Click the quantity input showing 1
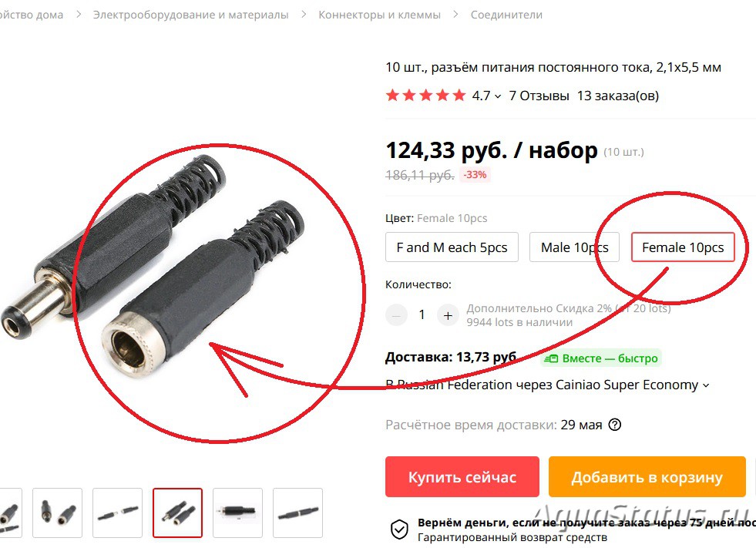 coord(422,315)
